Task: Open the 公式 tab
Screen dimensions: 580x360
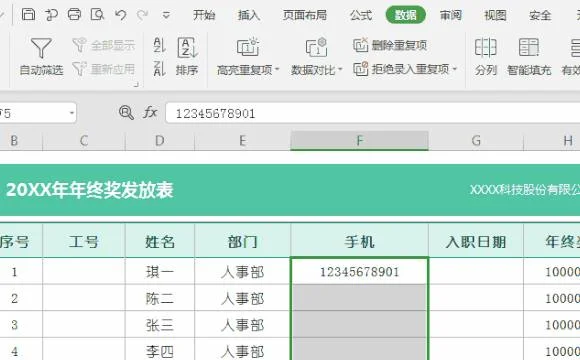Action: [x=361, y=15]
